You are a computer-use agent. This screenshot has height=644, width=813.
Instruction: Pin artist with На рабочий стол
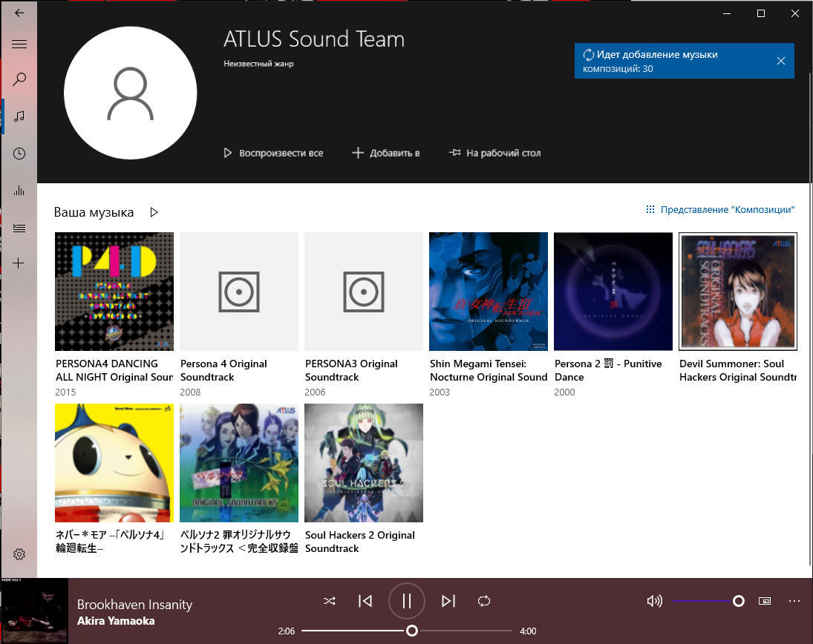click(x=494, y=153)
